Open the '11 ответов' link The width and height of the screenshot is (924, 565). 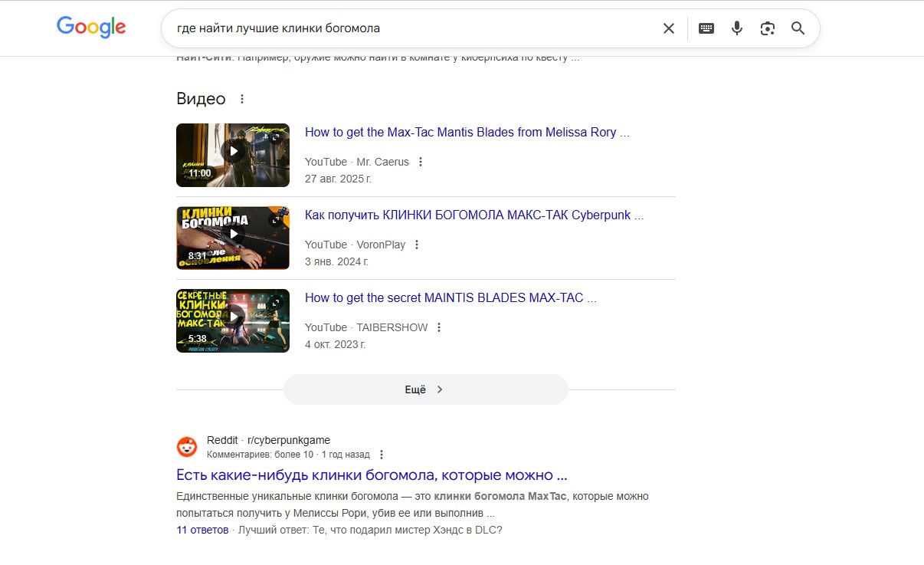202,530
